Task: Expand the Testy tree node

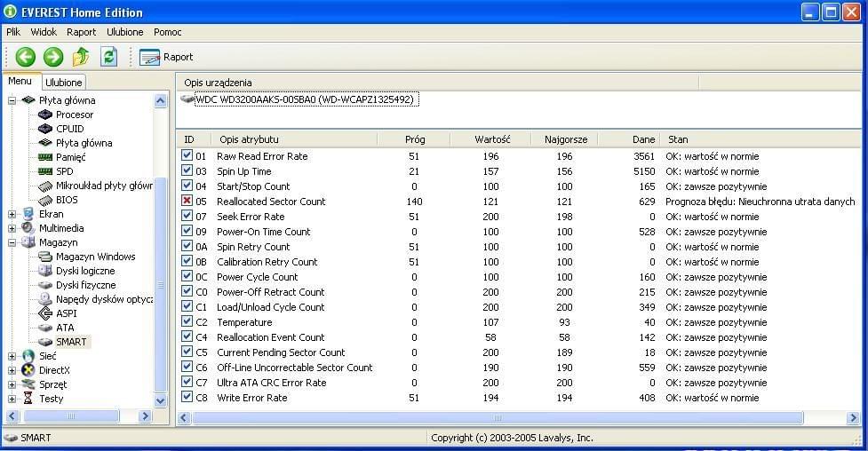Action: (x=12, y=399)
